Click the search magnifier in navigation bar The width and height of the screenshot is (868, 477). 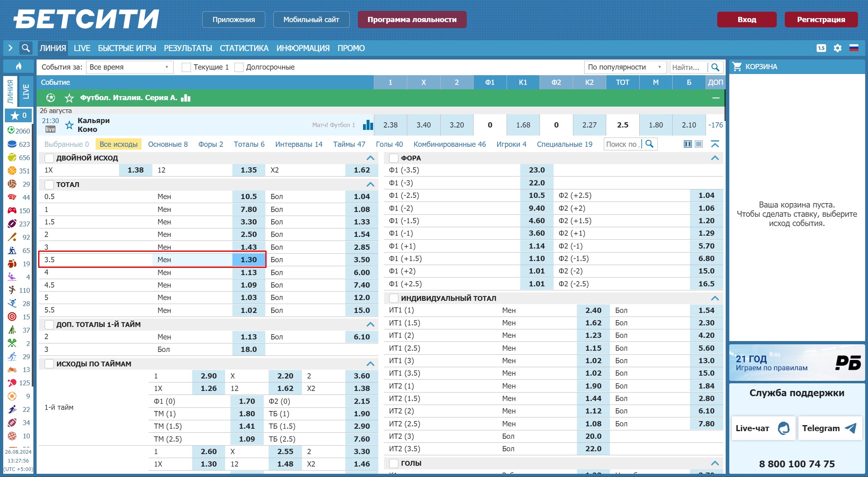click(26, 48)
